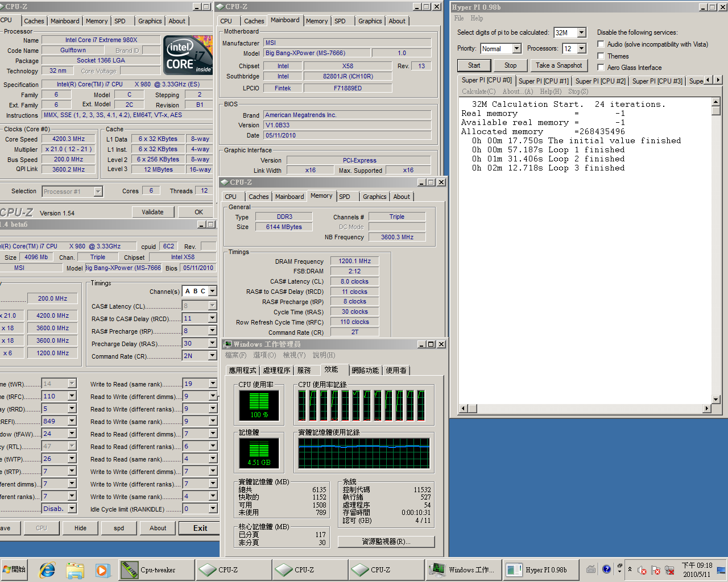This screenshot has width=728, height=582.
Task: Open the Processors 12 dropdown
Action: (582, 48)
